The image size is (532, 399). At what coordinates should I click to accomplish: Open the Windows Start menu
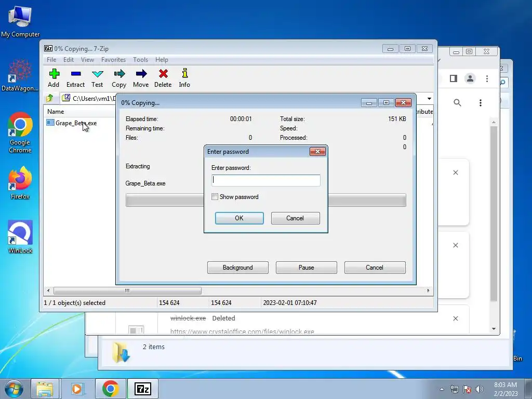[x=14, y=389]
